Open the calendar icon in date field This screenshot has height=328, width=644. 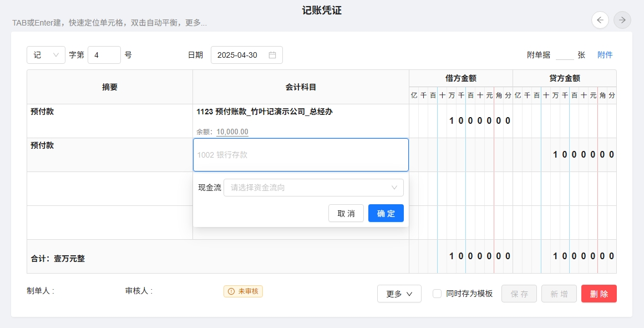click(x=272, y=55)
